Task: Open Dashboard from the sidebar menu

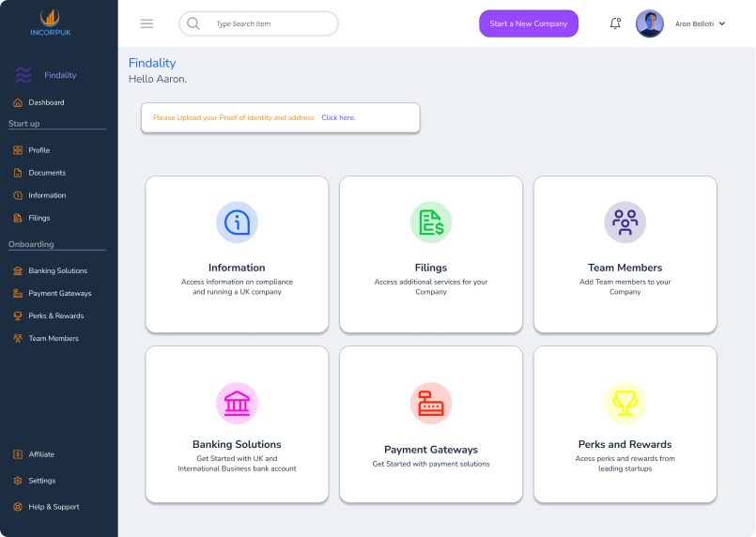Action: tap(46, 102)
